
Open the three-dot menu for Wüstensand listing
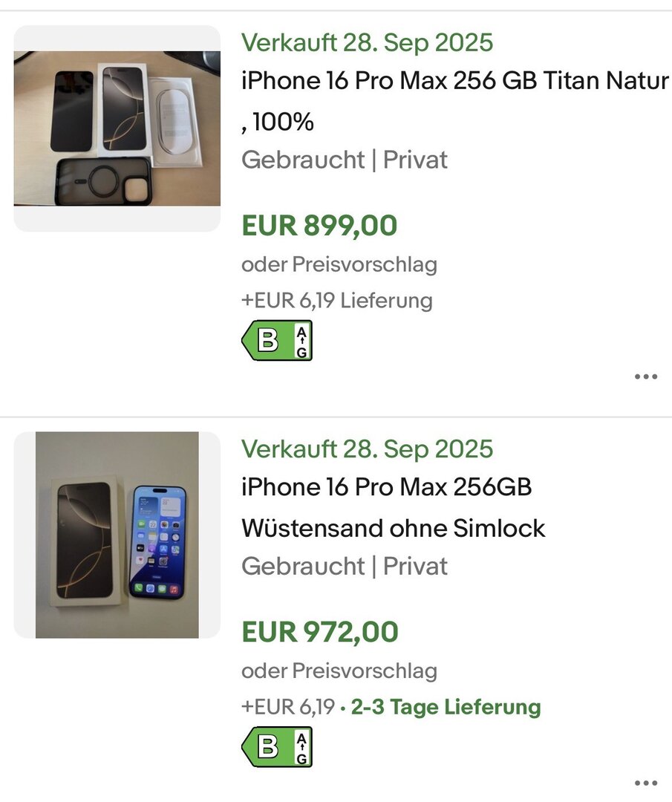(x=646, y=783)
